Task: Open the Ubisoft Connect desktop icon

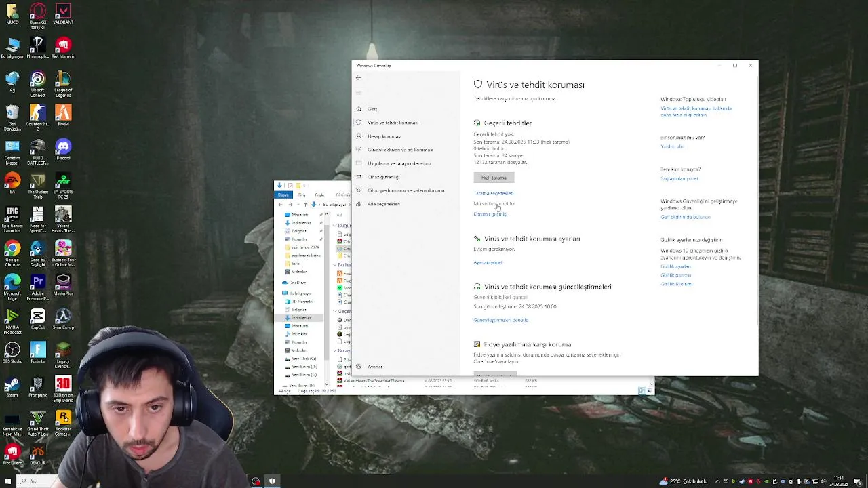Action: [38, 84]
